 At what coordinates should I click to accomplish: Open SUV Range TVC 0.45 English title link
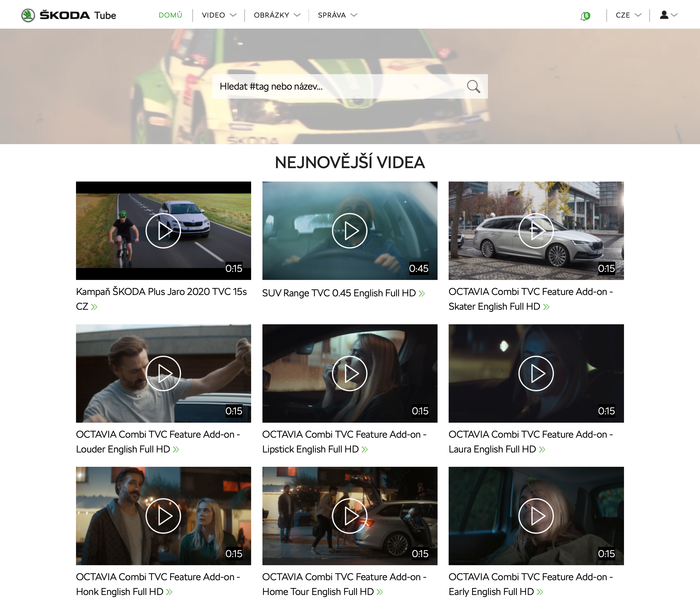[x=339, y=293]
